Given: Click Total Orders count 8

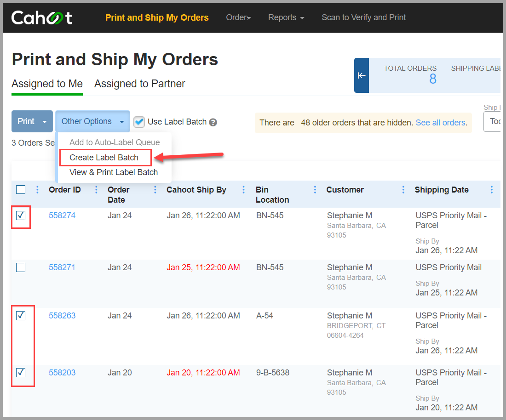Looking at the screenshot, I should click(433, 79).
